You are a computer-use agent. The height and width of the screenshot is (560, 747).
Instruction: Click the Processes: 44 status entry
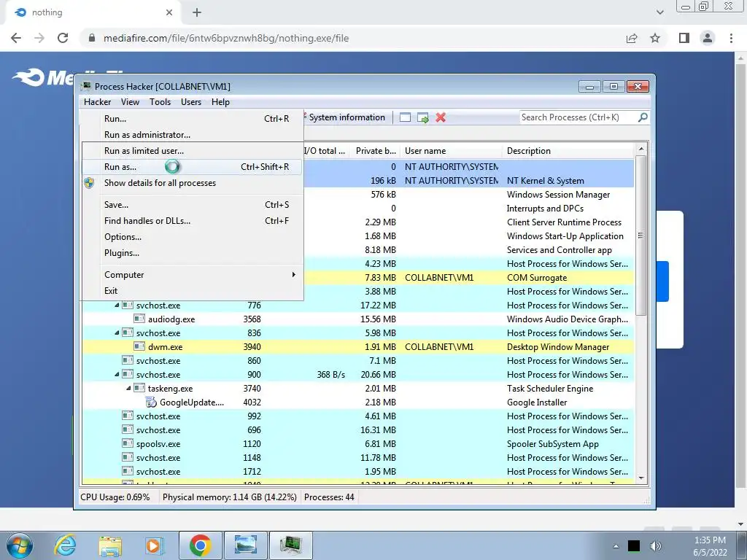coord(329,497)
